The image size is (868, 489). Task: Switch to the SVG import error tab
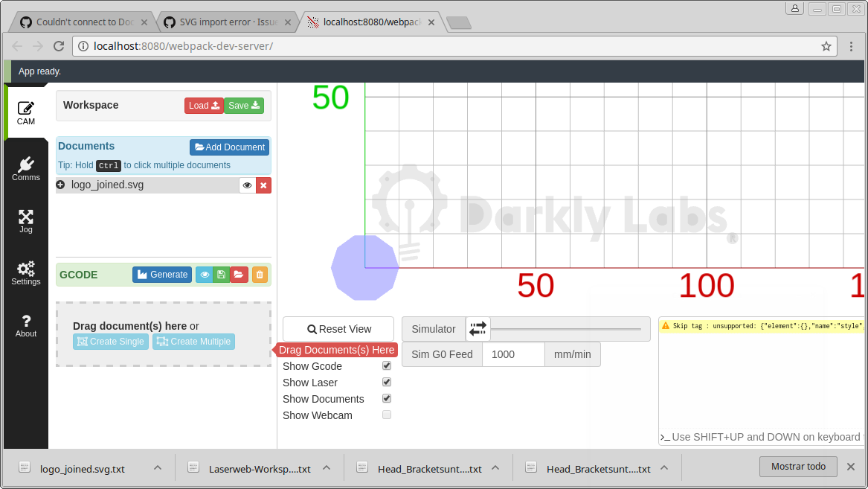227,22
